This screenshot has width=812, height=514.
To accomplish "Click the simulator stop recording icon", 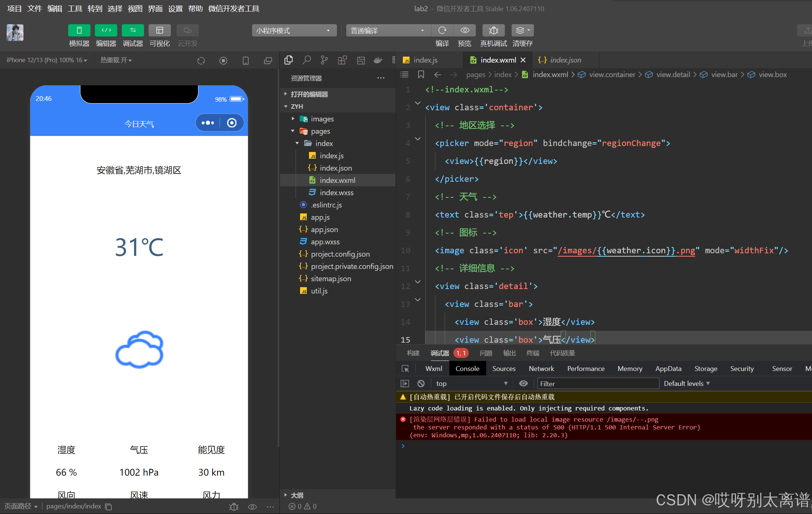I will (223, 60).
